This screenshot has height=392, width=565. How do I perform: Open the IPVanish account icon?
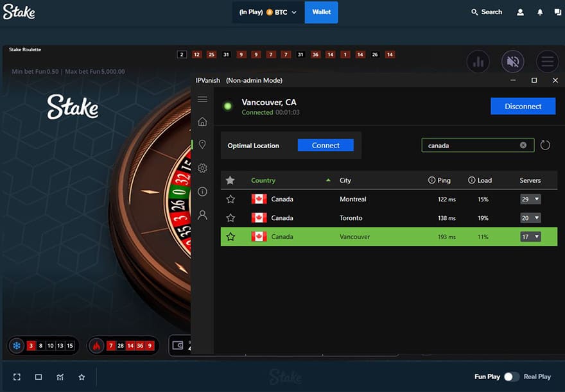tap(202, 215)
